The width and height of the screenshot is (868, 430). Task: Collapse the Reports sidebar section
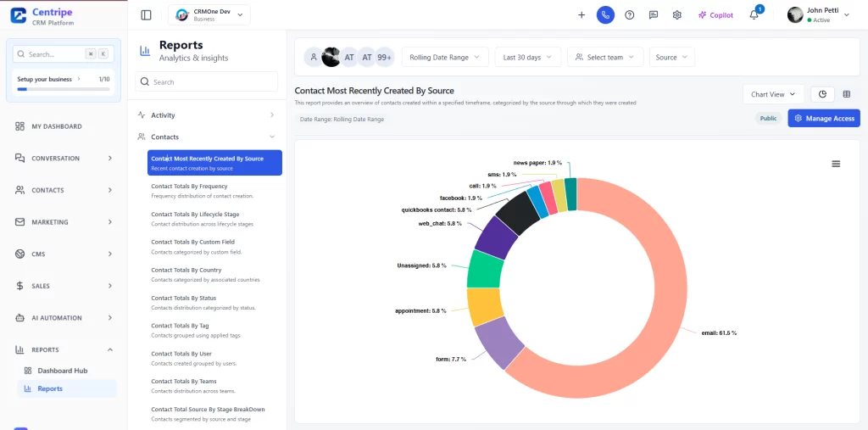64,349
